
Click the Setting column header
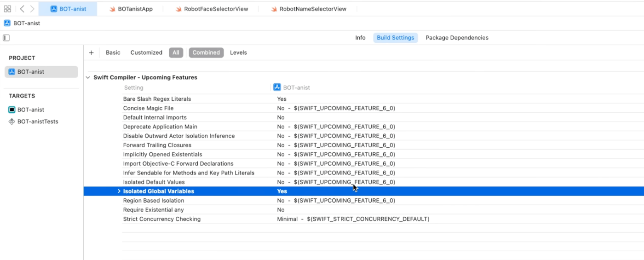pos(134,87)
